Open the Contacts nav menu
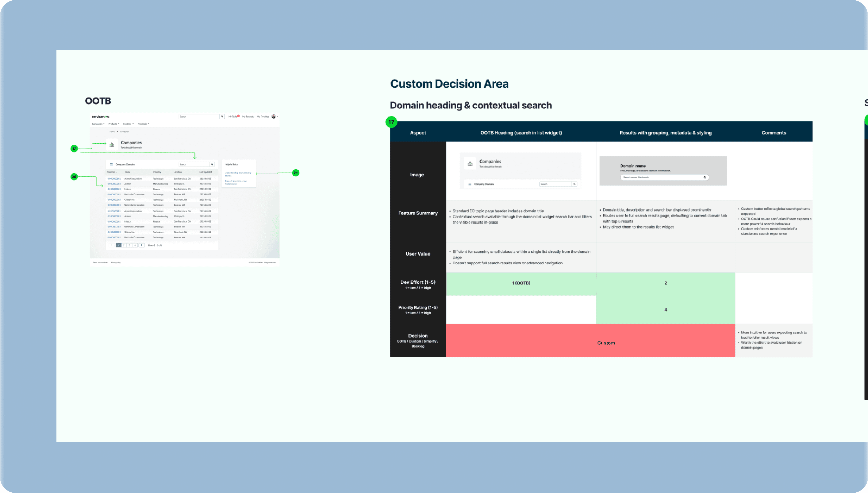The image size is (868, 493). pyautogui.click(x=128, y=124)
